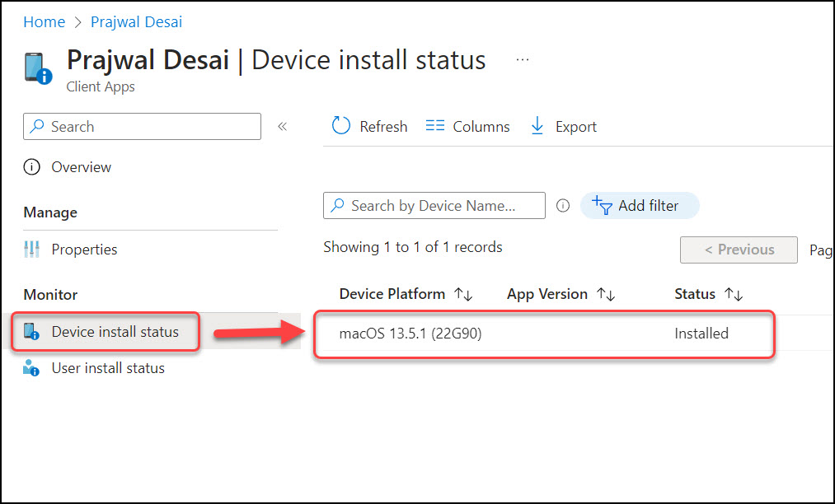
Task: Sort by App Version arrows
Action: tap(606, 294)
